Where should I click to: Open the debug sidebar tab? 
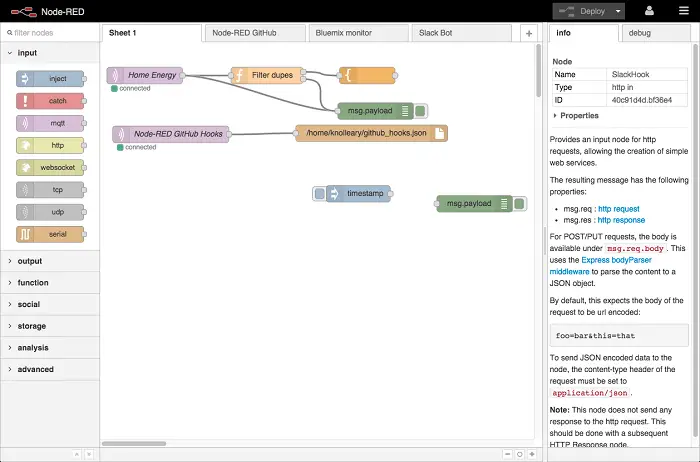point(656,33)
